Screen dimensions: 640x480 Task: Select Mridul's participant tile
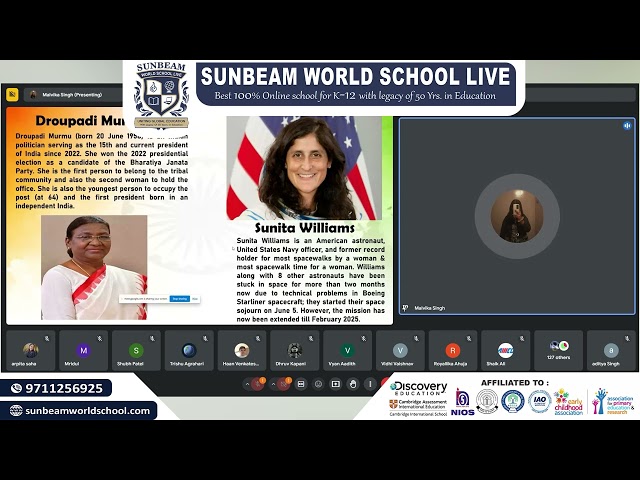tap(83, 351)
